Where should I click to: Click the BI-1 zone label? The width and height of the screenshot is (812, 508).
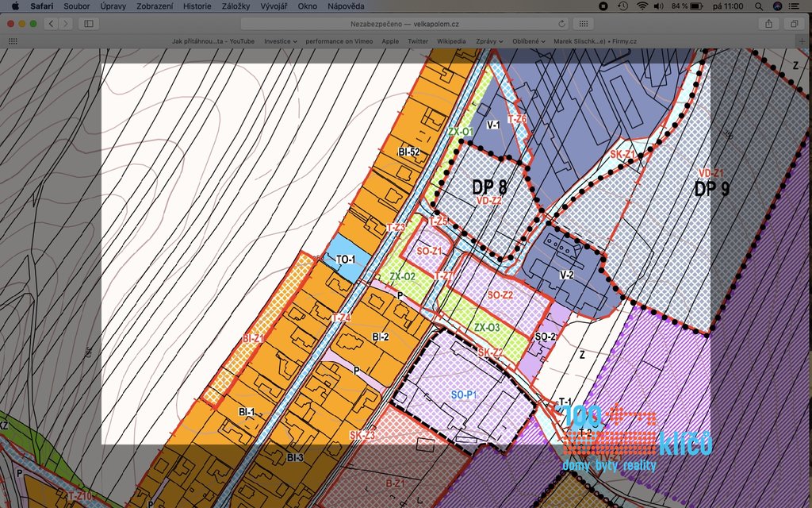pos(247,412)
